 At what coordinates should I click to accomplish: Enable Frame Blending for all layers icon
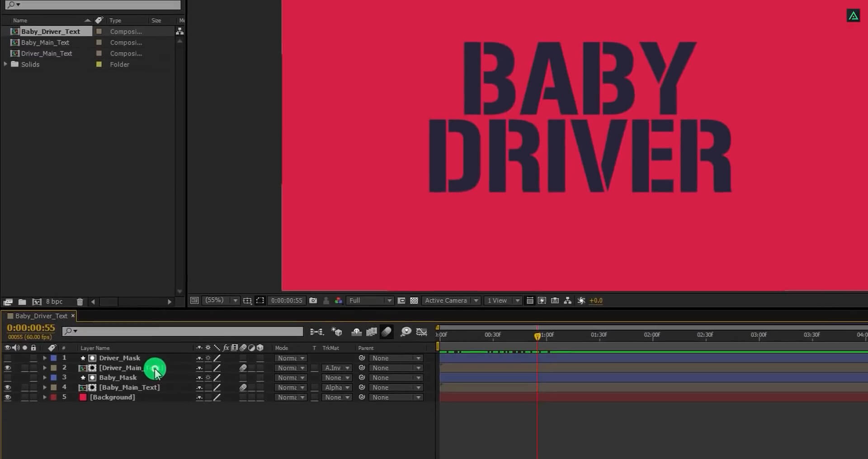372,332
